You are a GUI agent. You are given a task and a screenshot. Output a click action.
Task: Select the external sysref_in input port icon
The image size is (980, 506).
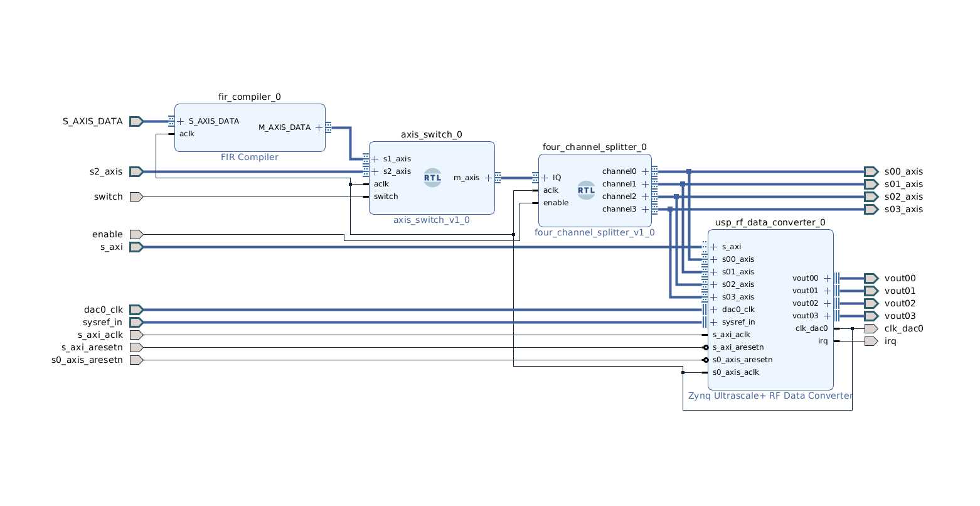click(x=136, y=322)
